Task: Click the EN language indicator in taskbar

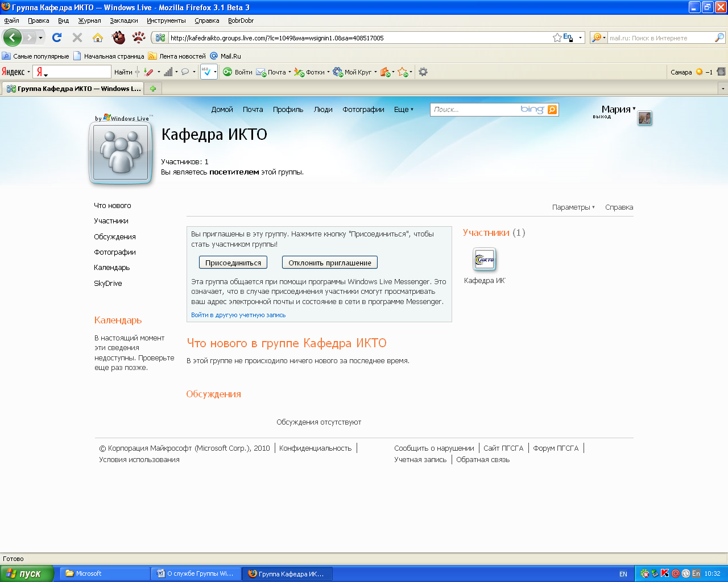Action: pyautogui.click(x=623, y=573)
